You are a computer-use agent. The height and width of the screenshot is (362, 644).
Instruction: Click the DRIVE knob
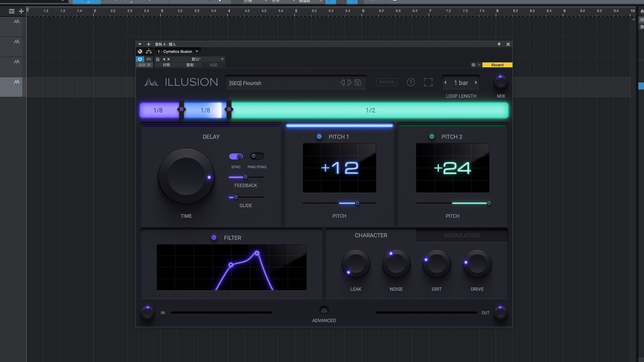click(x=477, y=263)
